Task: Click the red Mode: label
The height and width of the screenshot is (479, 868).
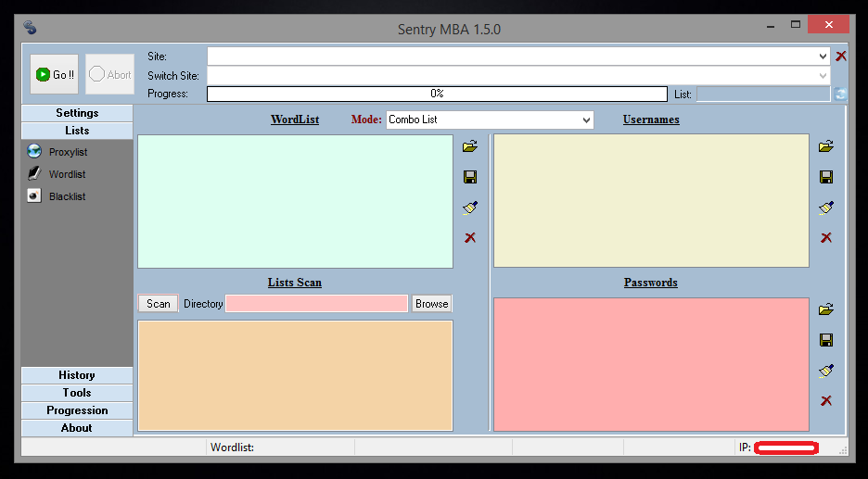Action: [x=366, y=120]
